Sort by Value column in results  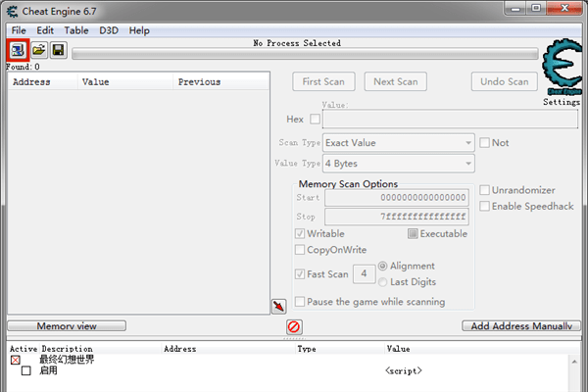tap(125, 81)
